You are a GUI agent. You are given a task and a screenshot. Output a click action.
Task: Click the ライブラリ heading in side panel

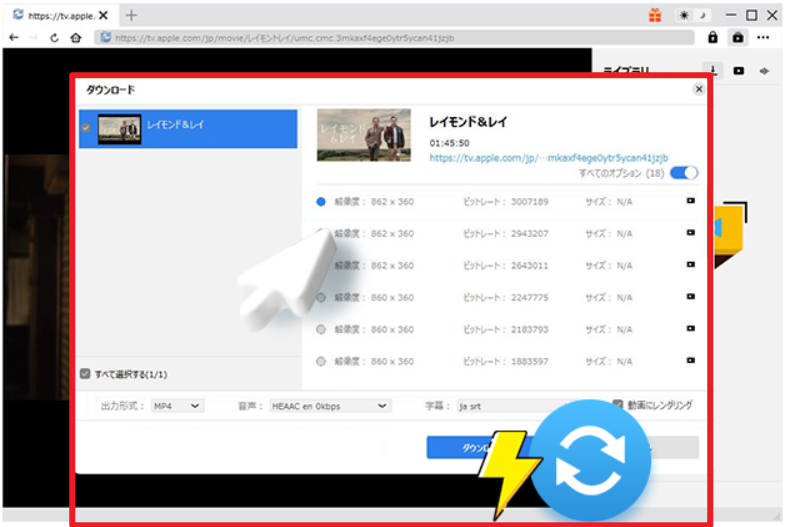(x=626, y=71)
